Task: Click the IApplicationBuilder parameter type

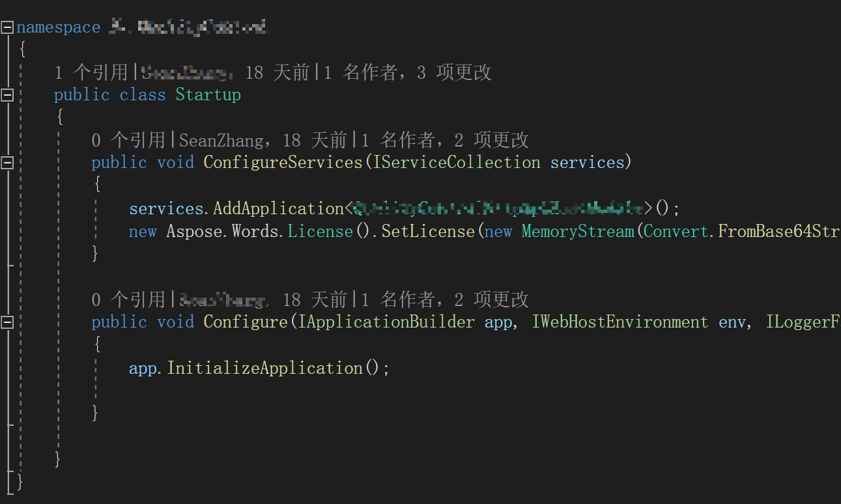Action: tap(386, 322)
